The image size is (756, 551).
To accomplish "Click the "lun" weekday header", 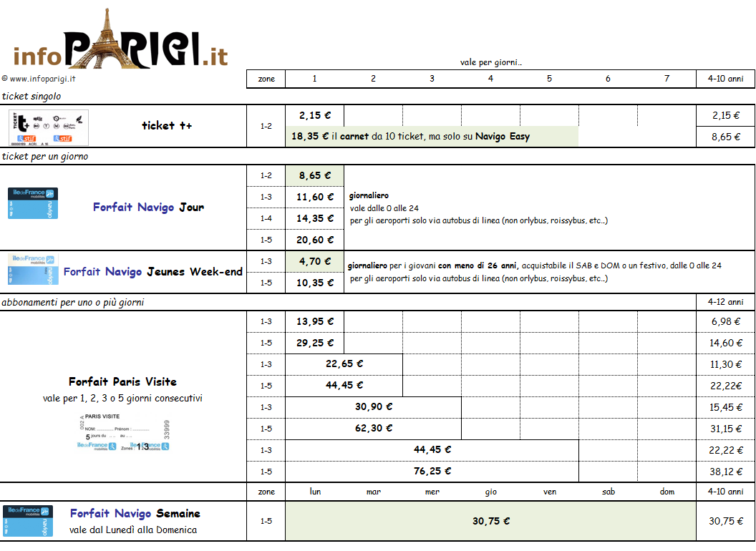I will (314, 492).
